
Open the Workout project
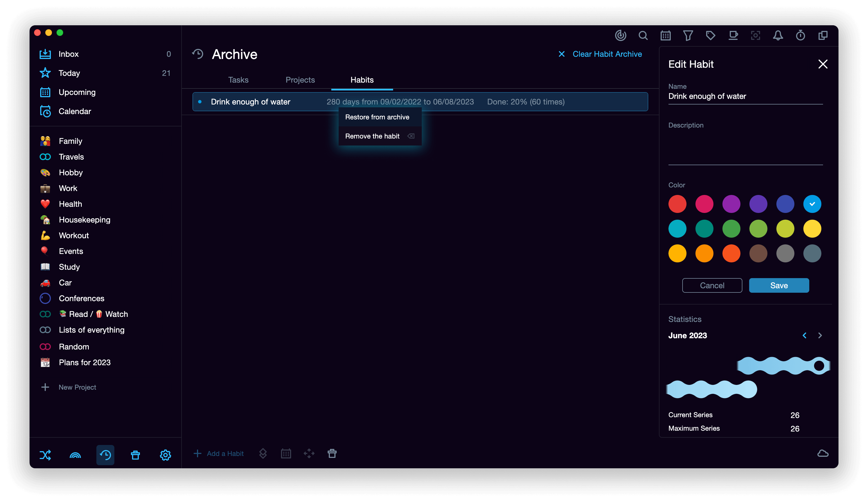[105, 235]
